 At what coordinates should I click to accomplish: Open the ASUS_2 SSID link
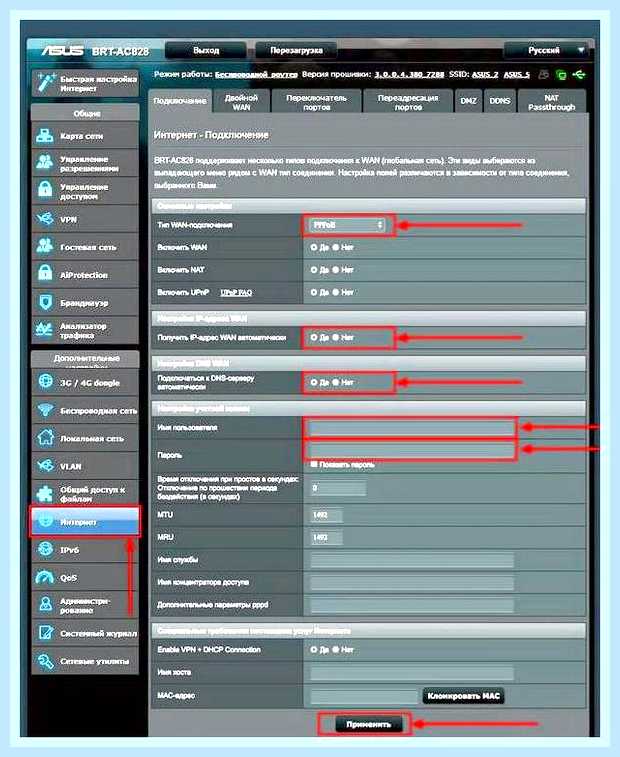pos(485,74)
